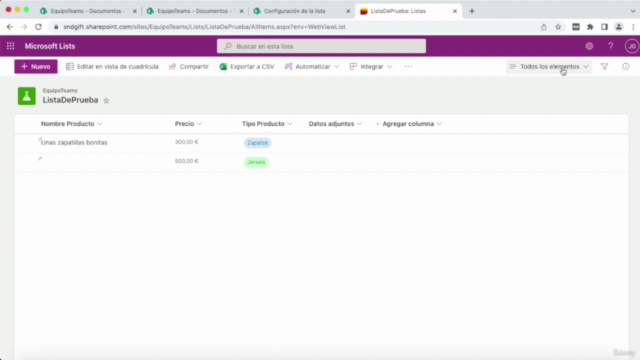Open Datos adjuntos column menu
This screenshot has width=640, height=360.
[336, 124]
